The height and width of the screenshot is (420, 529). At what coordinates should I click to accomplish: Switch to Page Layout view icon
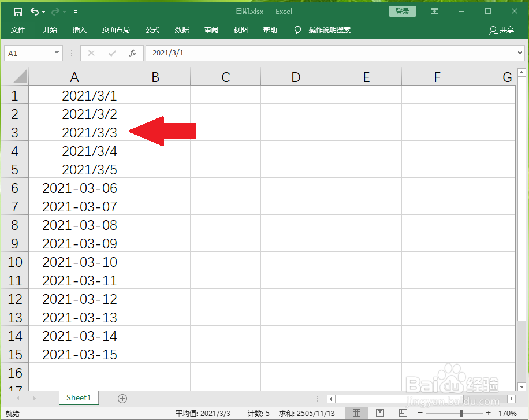point(380,412)
